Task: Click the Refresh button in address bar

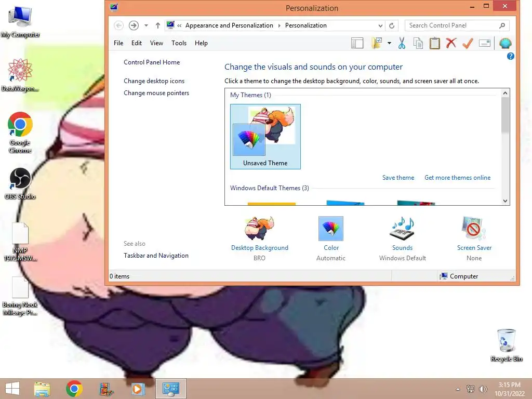Action: tap(392, 26)
